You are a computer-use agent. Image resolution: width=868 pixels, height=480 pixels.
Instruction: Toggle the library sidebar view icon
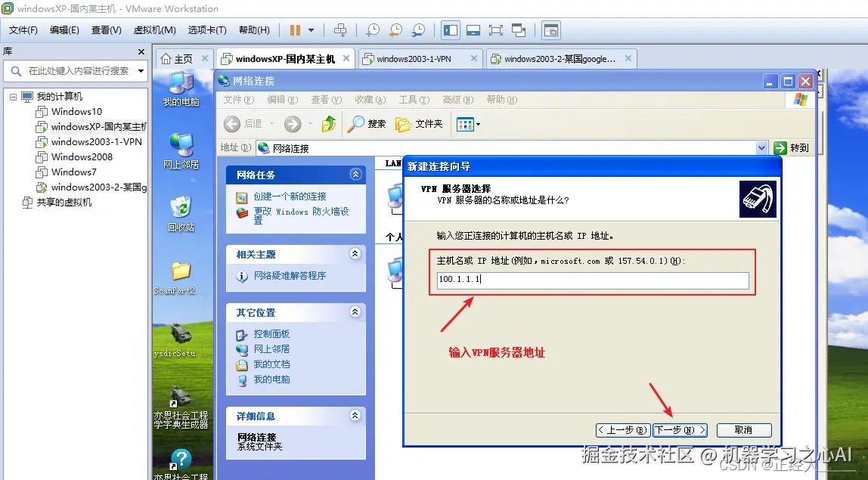[x=451, y=30]
